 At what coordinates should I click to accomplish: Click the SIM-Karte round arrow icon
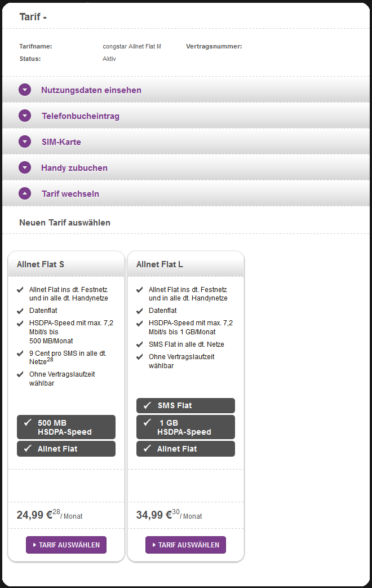pos(25,142)
